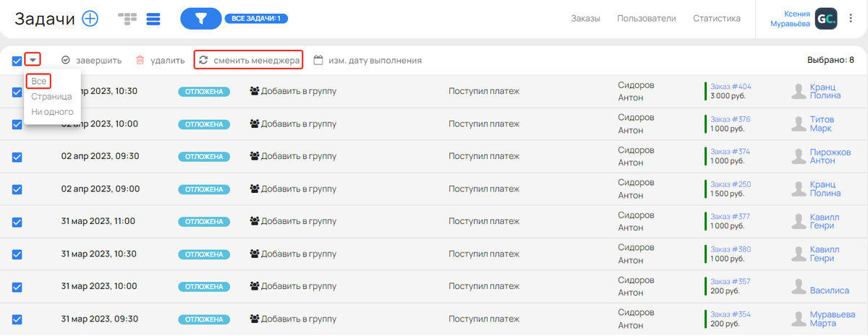The height and width of the screenshot is (336, 868).
Task: Open the Пользователи section
Action: (647, 19)
